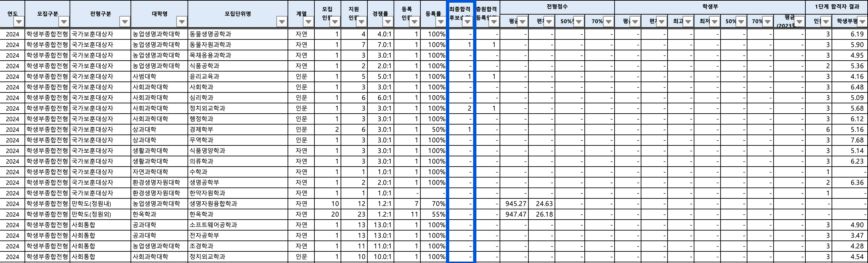Select the 수학과 cell
This screenshot has width=868, height=263.
tap(238, 172)
